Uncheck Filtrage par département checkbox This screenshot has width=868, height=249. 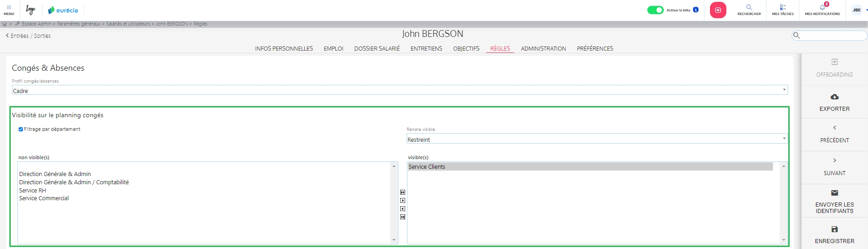coord(21,130)
